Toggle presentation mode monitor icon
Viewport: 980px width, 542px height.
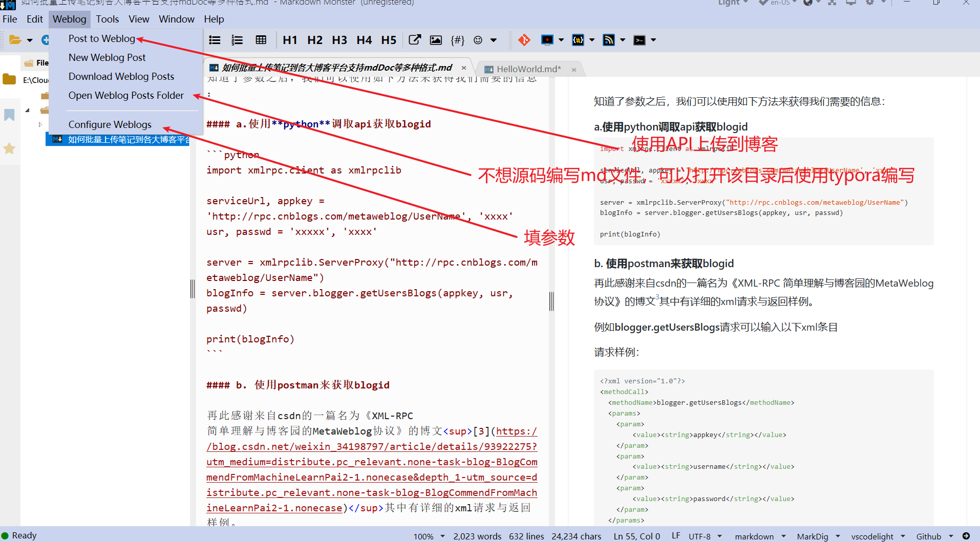tap(851, 3)
